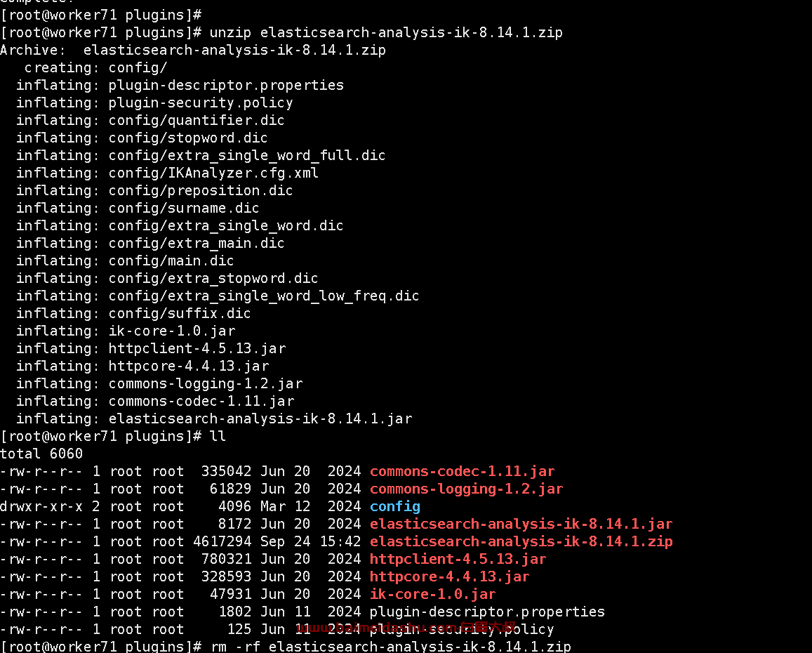Screen dimensions: 812x653
Task: Click httpclient-4.5.13.jar in red listing
Action: (458, 559)
